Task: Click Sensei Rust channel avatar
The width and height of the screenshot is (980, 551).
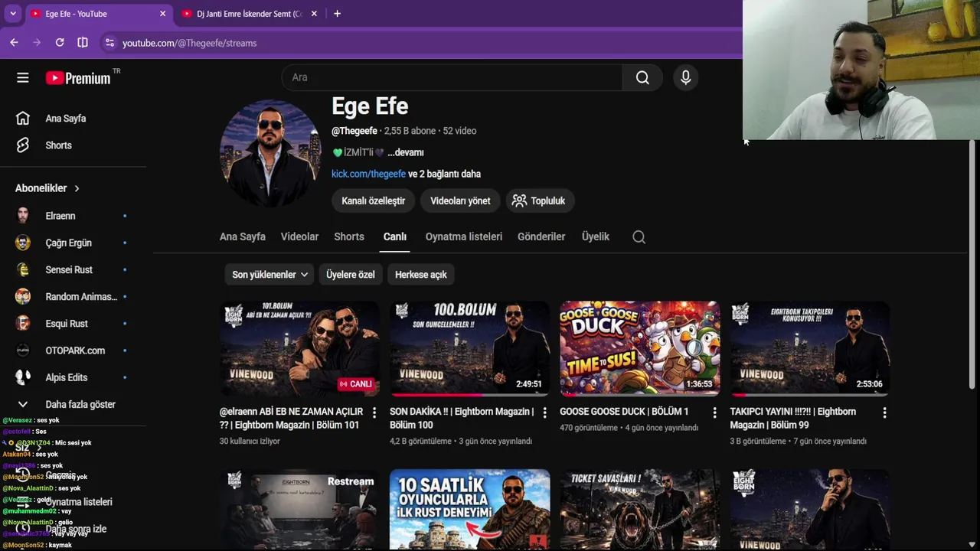Action: pos(23,269)
